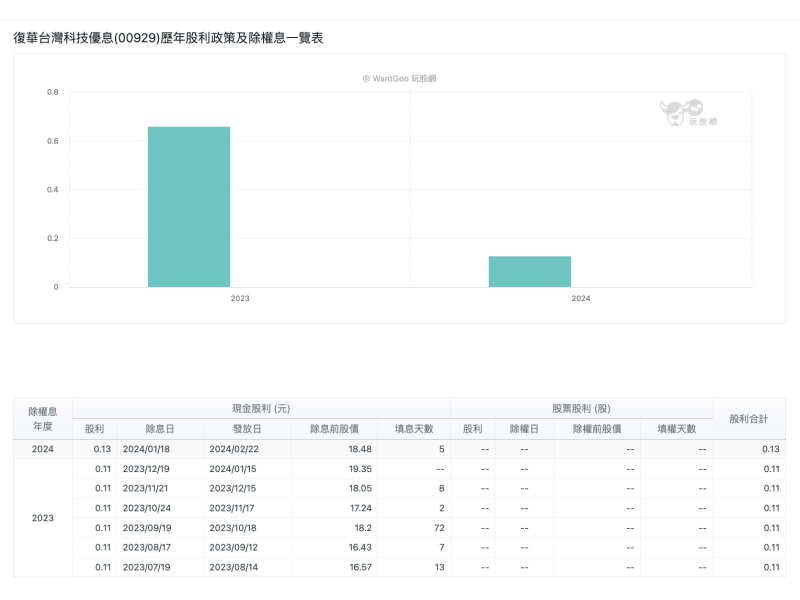Click the page title 復華台灣科技優息(00929)
The height and width of the screenshot is (600, 800).
point(168,38)
